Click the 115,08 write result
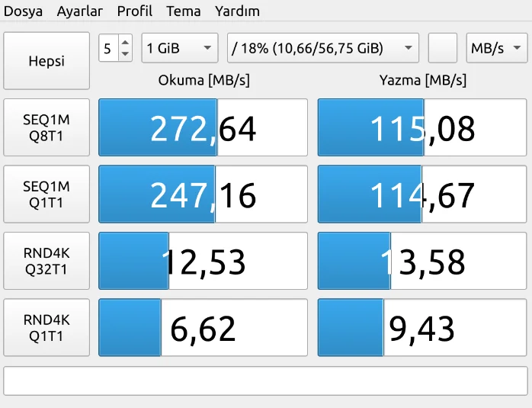This screenshot has height=408, width=532. pos(422,127)
